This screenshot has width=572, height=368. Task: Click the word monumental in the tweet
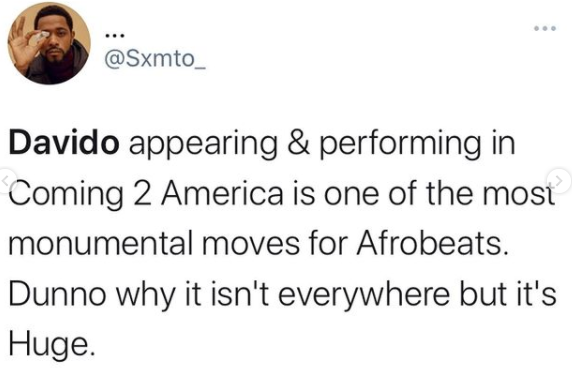click(x=100, y=243)
